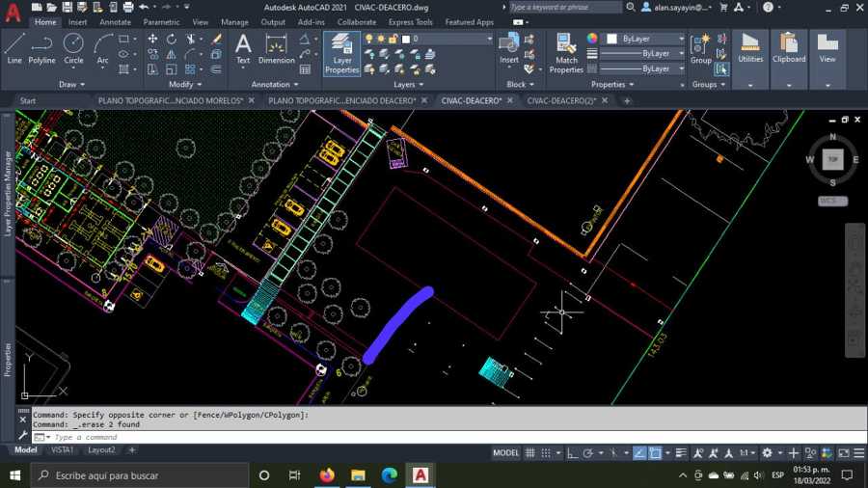The height and width of the screenshot is (488, 868).
Task: Switch to the Layout2 tab
Action: pos(101,449)
